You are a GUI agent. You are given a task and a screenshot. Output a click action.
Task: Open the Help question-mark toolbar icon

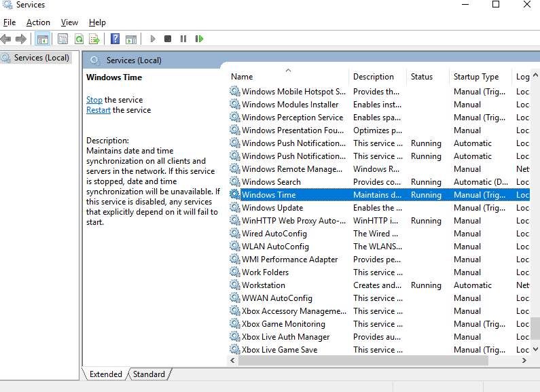coord(115,39)
